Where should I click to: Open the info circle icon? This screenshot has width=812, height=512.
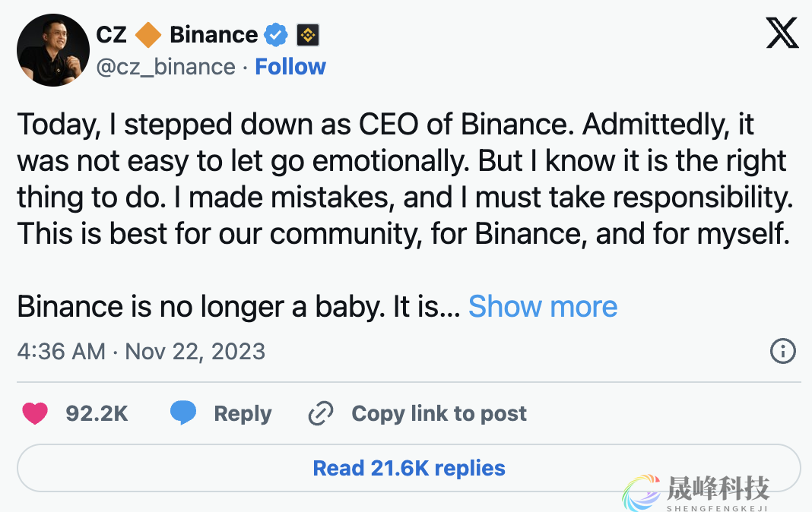click(x=782, y=351)
